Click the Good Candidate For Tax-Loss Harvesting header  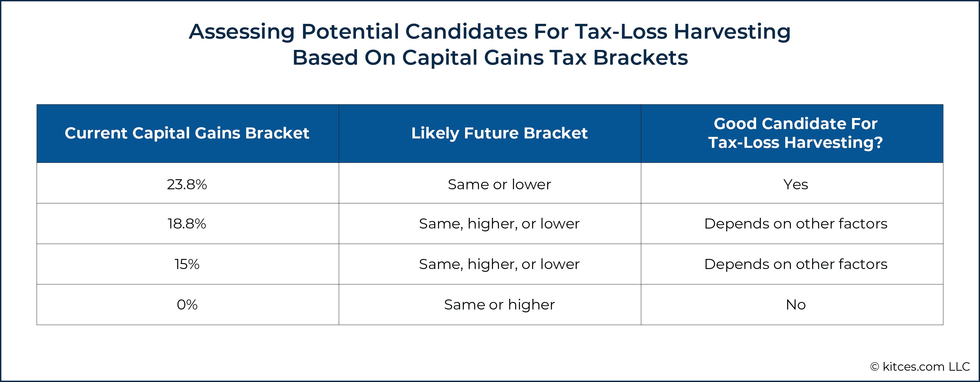[x=792, y=134]
